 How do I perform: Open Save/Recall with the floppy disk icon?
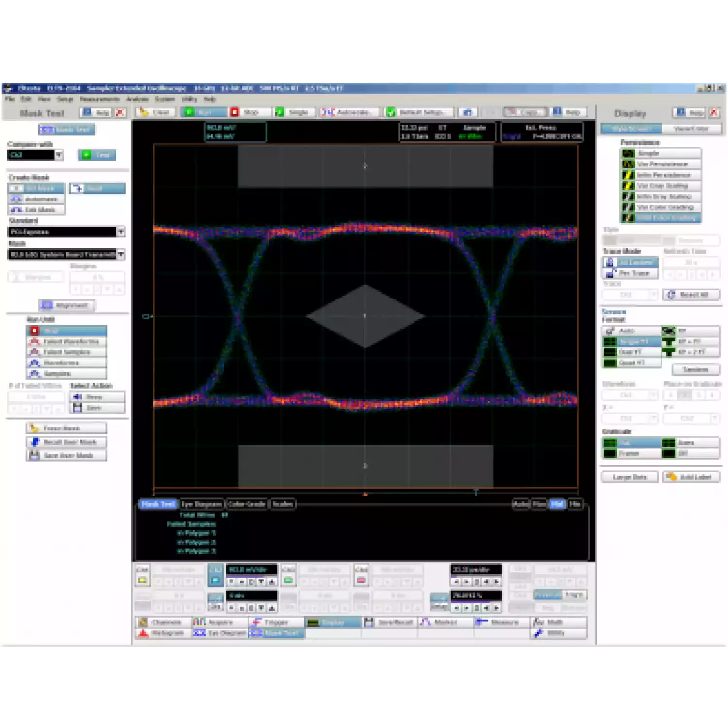tap(369, 622)
